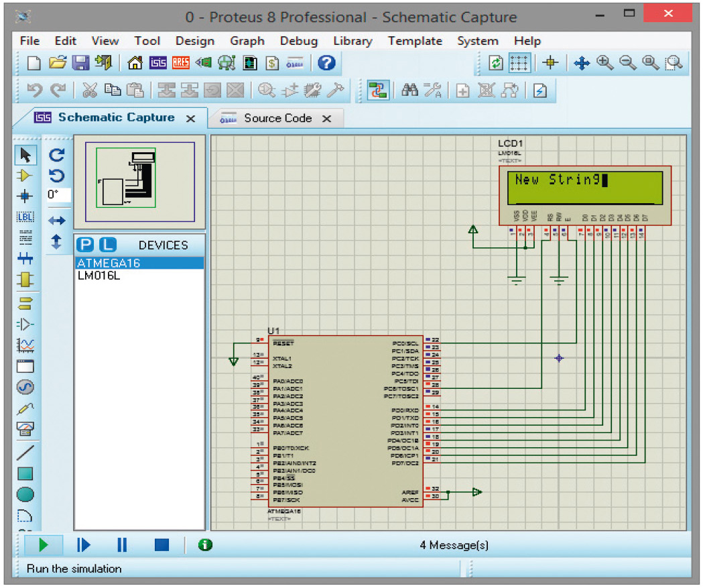
Task: Click the Zoom In magnifier
Action: tap(604, 63)
